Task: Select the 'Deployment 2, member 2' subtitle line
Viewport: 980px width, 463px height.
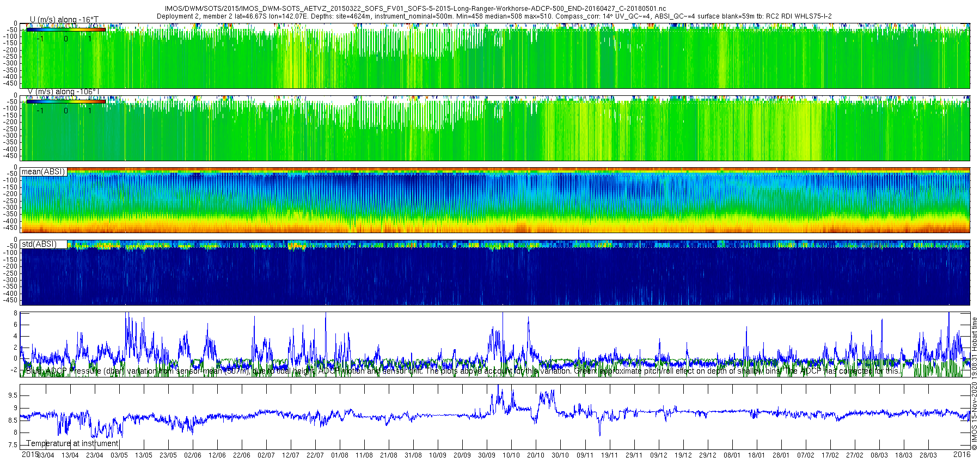Action: point(494,16)
